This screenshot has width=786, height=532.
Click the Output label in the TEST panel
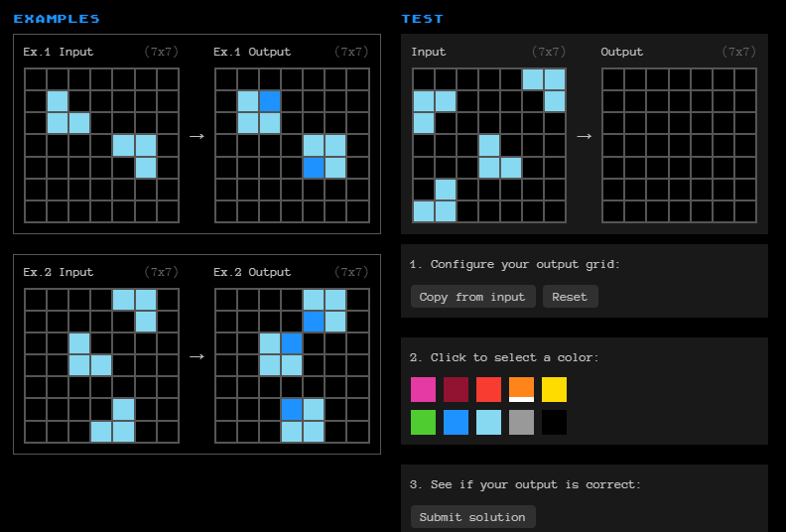(621, 52)
